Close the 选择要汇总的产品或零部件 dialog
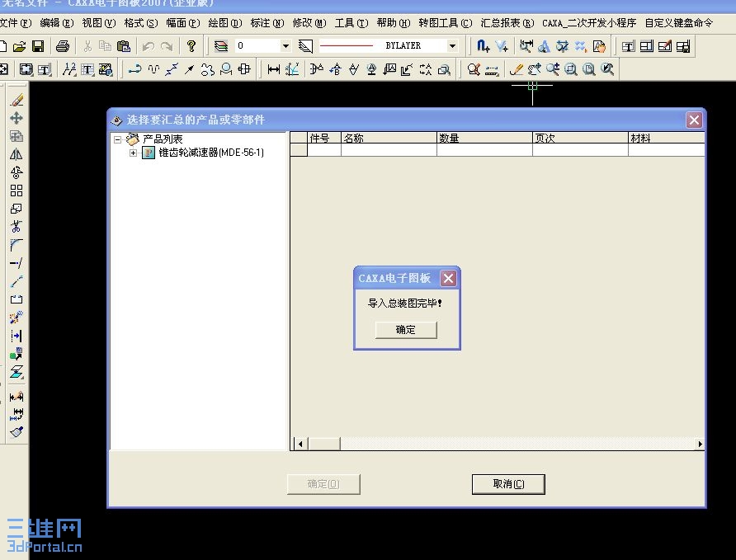Screen dimensions: 736x560 [694, 120]
